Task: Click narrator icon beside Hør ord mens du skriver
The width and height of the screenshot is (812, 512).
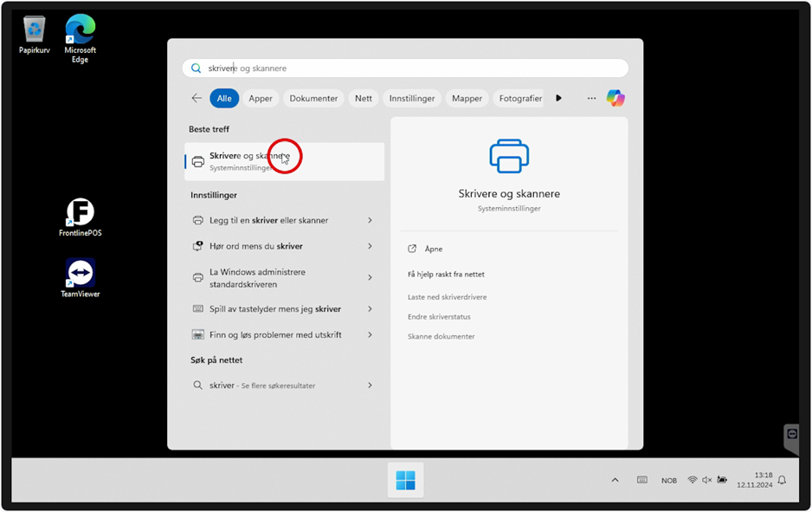Action: 198,246
